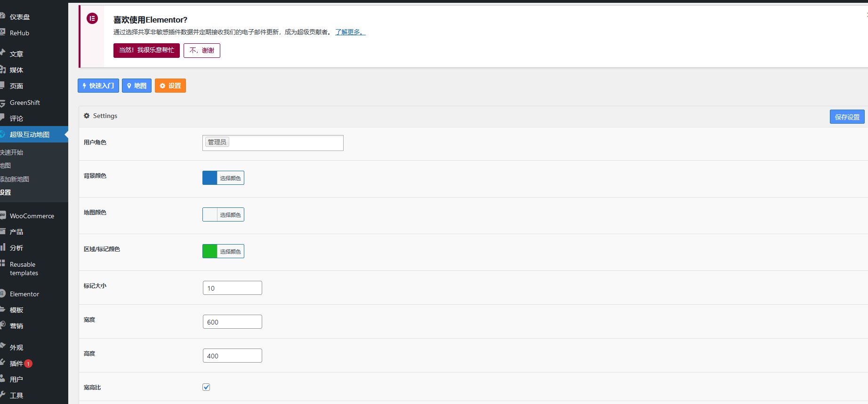This screenshot has width=868, height=404.
Task: Open the Settings (设置) orange tab
Action: click(170, 86)
